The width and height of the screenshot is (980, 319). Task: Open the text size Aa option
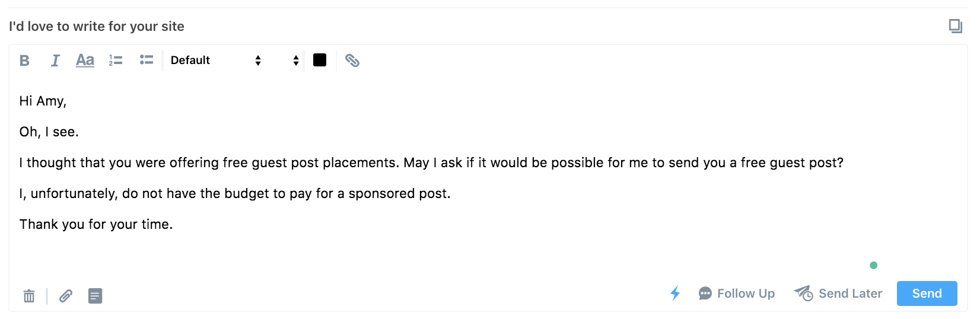(x=85, y=60)
